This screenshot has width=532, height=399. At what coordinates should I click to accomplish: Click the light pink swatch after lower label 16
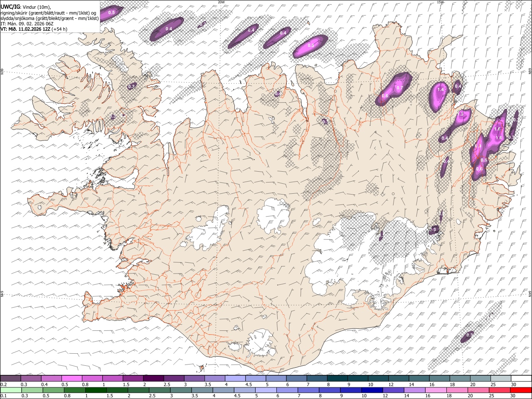(436, 390)
